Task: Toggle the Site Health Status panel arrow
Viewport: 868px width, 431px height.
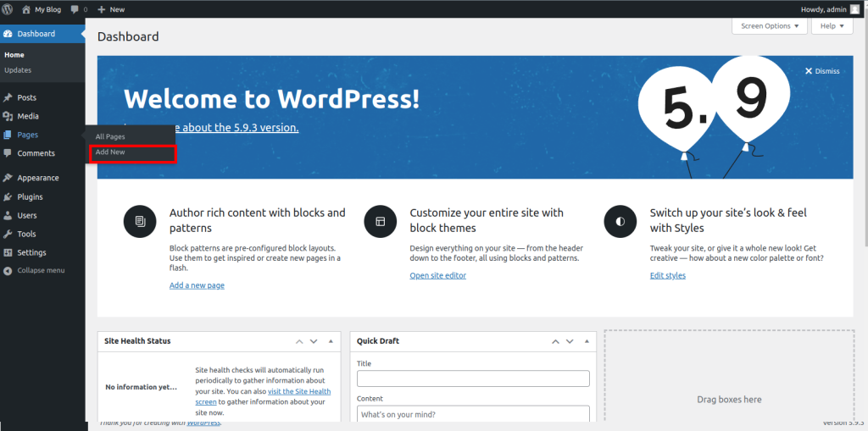Action: [x=330, y=341]
